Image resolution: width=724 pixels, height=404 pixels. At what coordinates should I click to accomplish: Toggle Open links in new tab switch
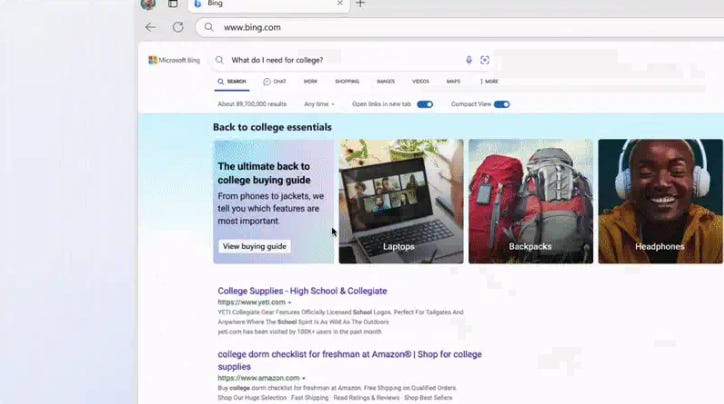pyautogui.click(x=425, y=104)
